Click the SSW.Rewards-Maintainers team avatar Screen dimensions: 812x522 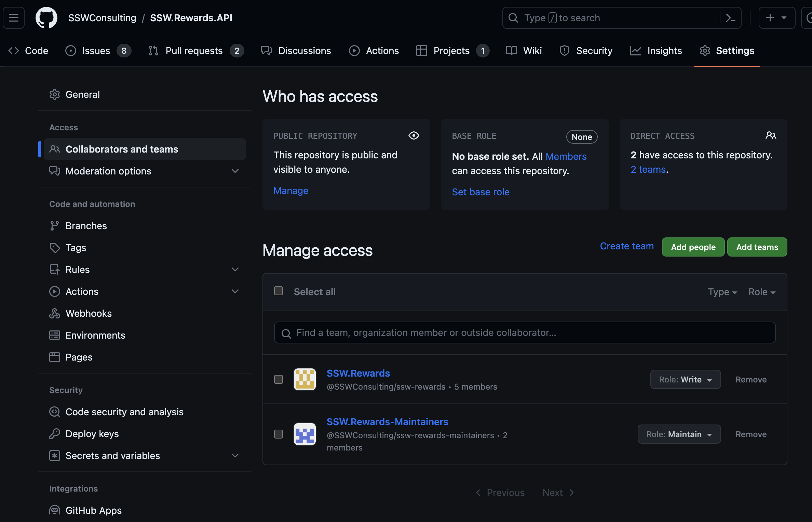coord(304,434)
